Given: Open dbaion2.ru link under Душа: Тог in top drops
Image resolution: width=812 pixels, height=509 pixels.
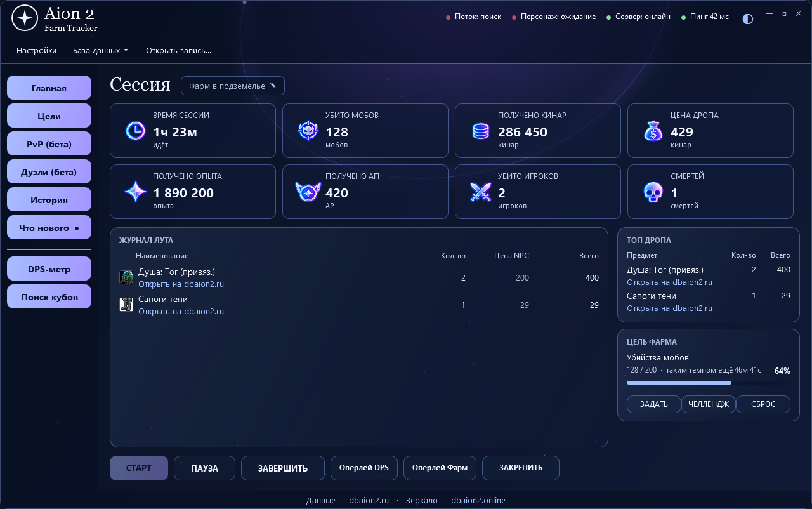Looking at the screenshot, I should (669, 282).
